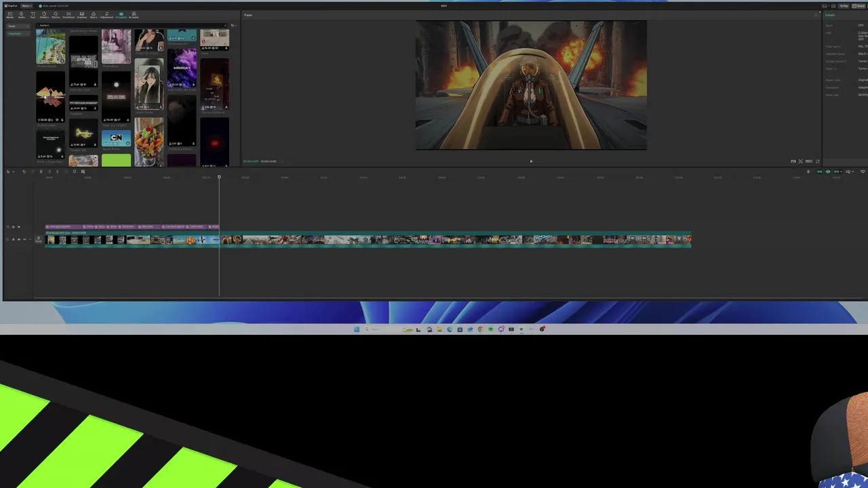Open the template filter options icon
This screenshot has height=488, width=868.
pos(233,26)
